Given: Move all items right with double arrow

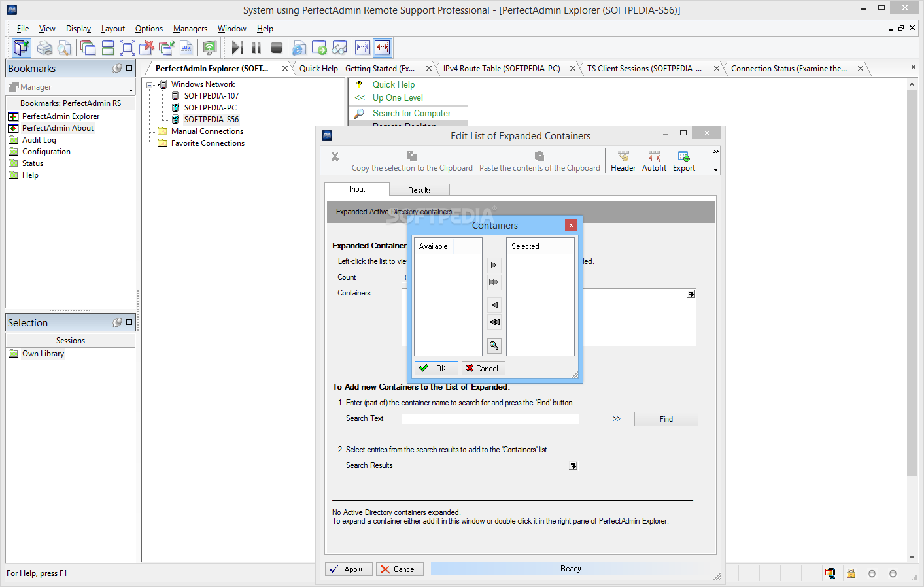Looking at the screenshot, I should 494,282.
